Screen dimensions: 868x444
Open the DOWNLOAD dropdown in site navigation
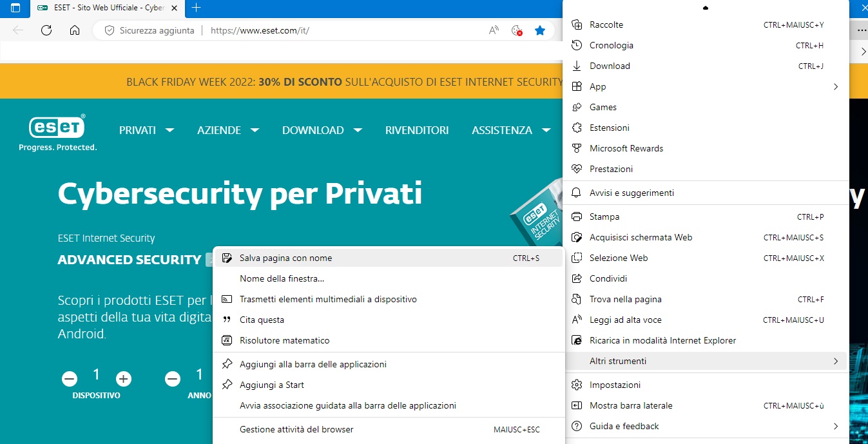[x=322, y=130]
